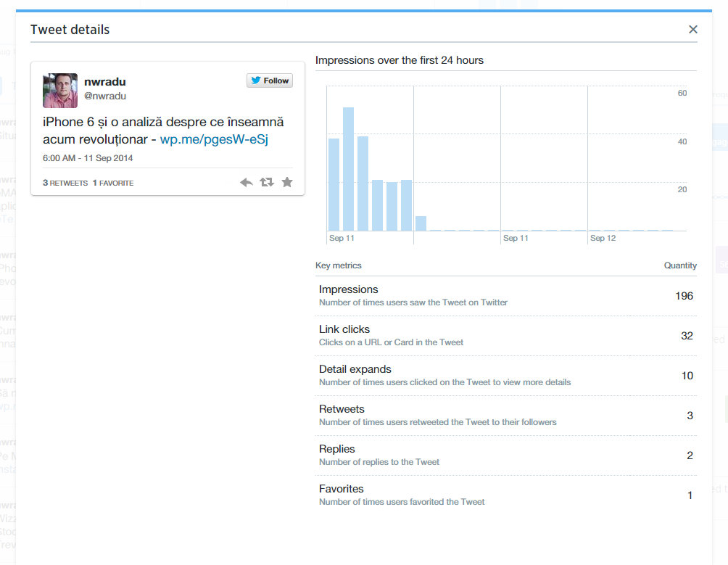Favorite the tweet with the star icon
This screenshot has height=565, width=728.
[287, 183]
